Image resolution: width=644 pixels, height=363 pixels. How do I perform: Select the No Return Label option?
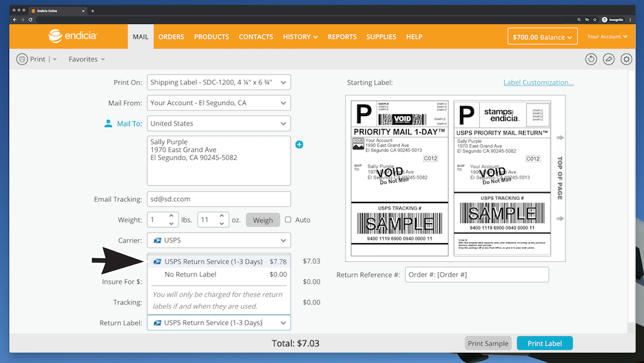[220, 274]
